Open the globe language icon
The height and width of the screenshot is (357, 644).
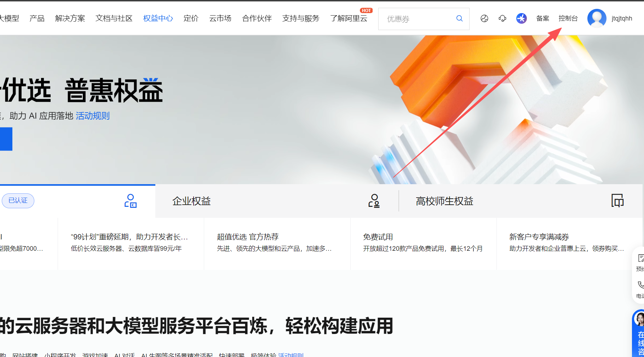[x=484, y=18]
